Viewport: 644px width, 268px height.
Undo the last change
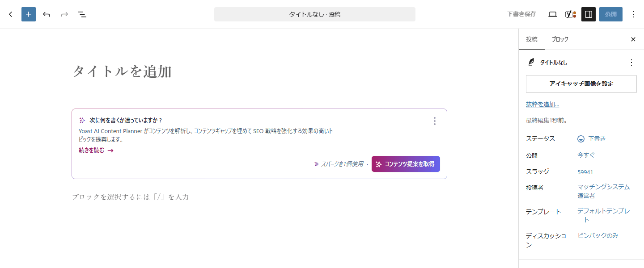pyautogui.click(x=47, y=14)
